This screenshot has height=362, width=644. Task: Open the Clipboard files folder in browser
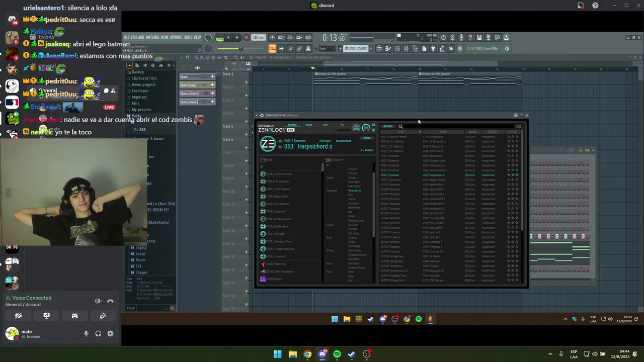(144, 78)
